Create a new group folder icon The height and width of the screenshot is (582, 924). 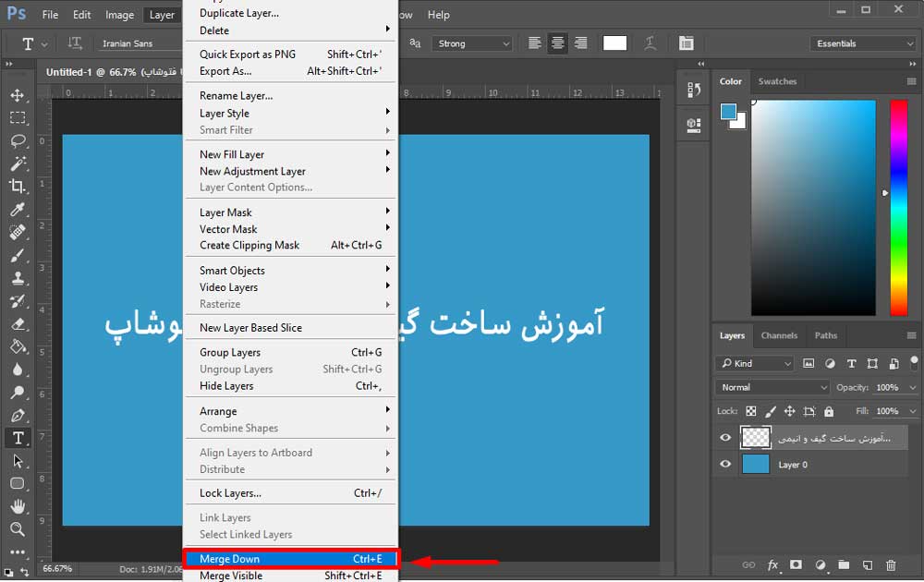[x=844, y=565]
